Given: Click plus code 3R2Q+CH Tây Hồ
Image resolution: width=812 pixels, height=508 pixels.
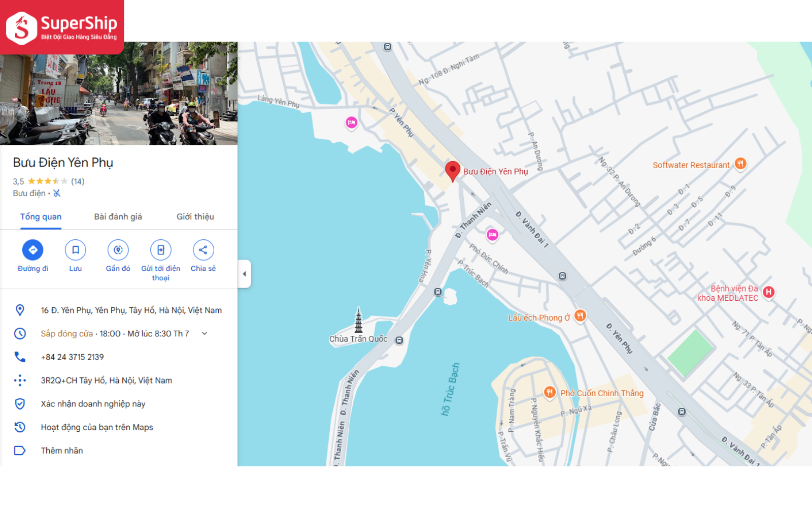Looking at the screenshot, I should click(107, 380).
